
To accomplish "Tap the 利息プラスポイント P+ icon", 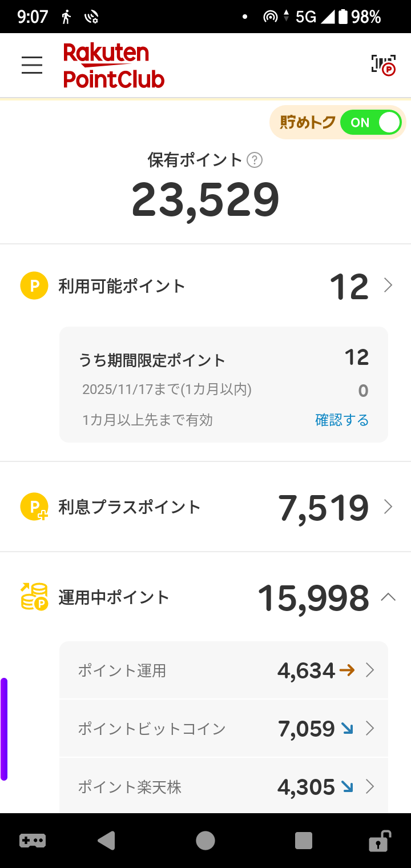I will [34, 507].
